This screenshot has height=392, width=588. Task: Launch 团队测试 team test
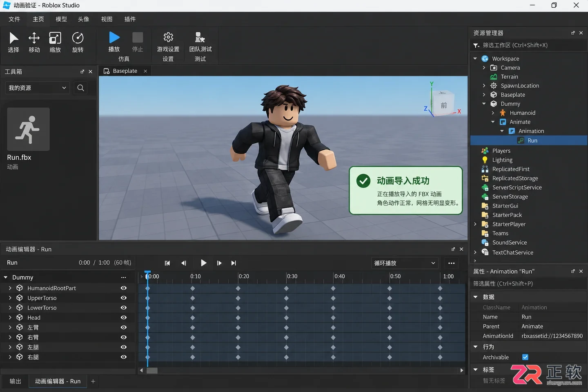point(200,42)
